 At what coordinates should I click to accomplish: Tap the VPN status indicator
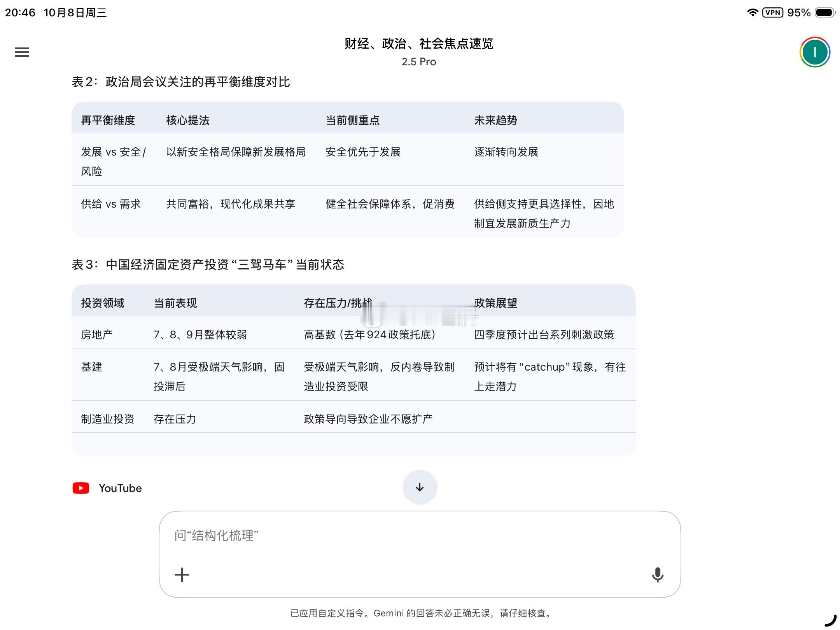click(x=772, y=12)
